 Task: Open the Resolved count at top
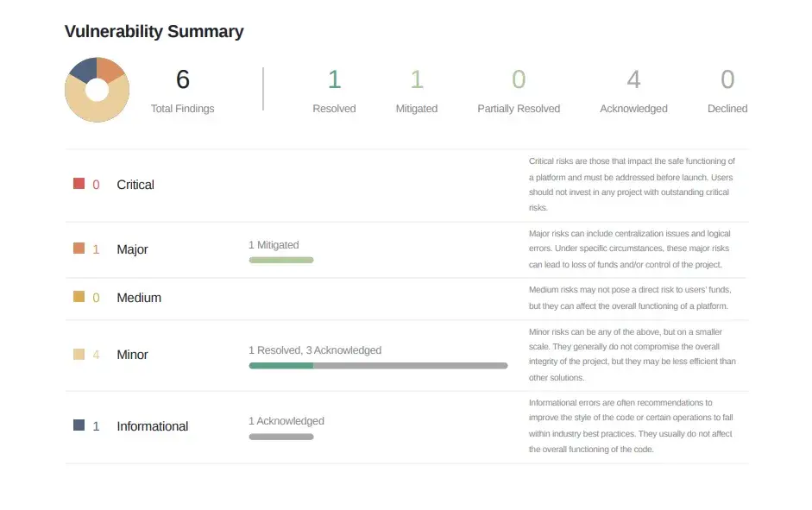[335, 79]
